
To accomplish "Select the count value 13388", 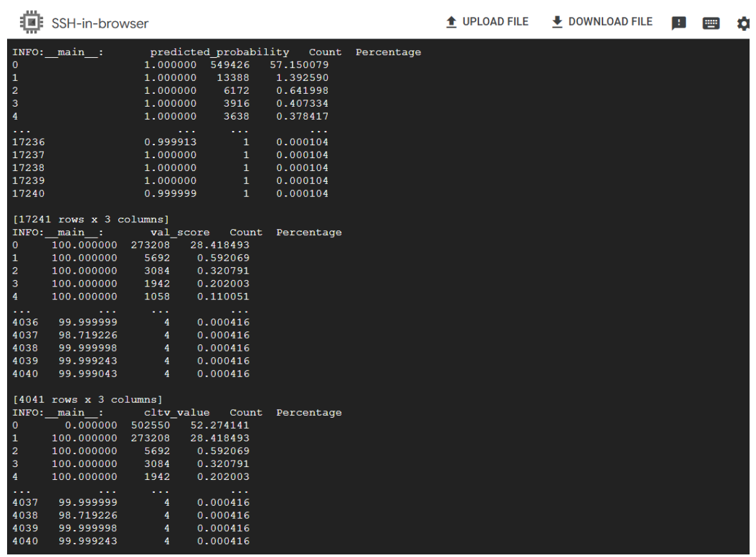I will (233, 78).
